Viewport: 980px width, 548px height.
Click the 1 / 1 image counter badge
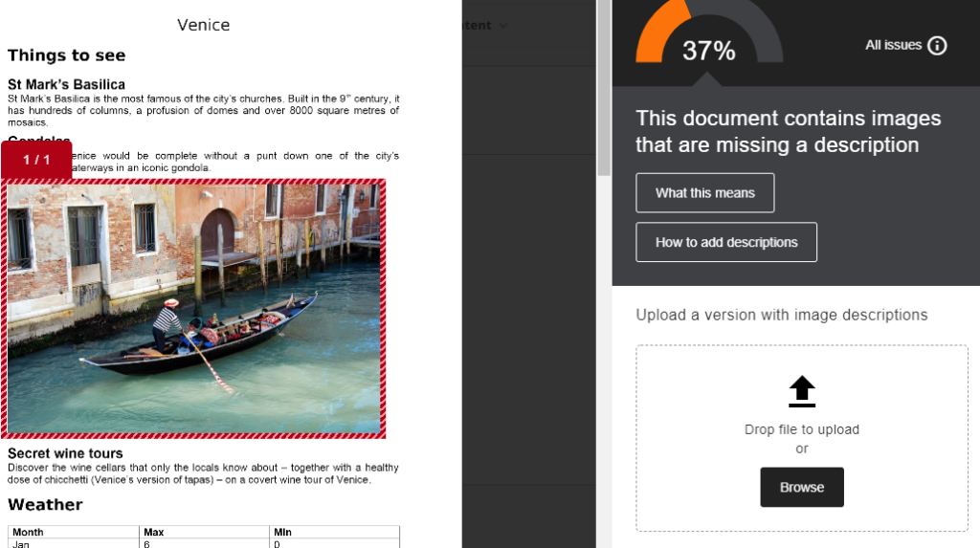36,160
